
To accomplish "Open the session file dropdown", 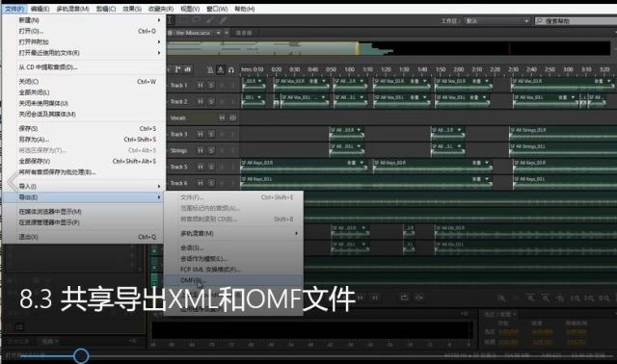I will (219, 33).
